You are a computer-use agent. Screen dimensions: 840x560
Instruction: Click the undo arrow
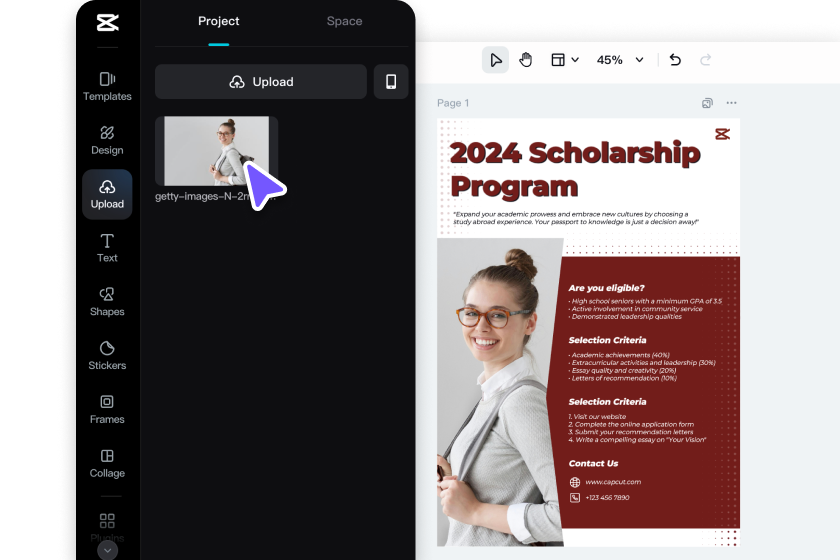point(675,59)
